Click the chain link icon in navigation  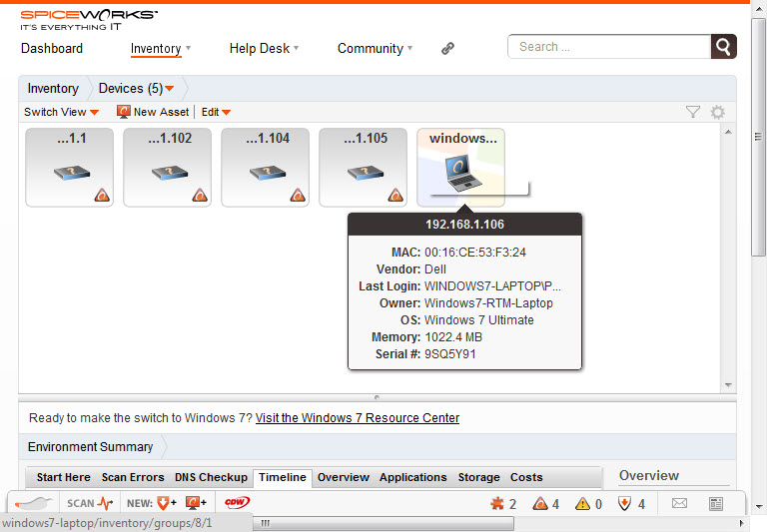(447, 48)
